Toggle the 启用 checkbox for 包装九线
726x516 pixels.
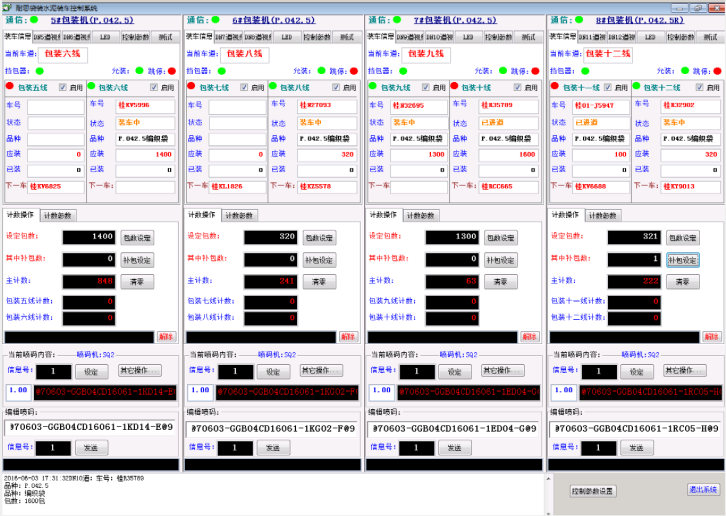coord(427,87)
